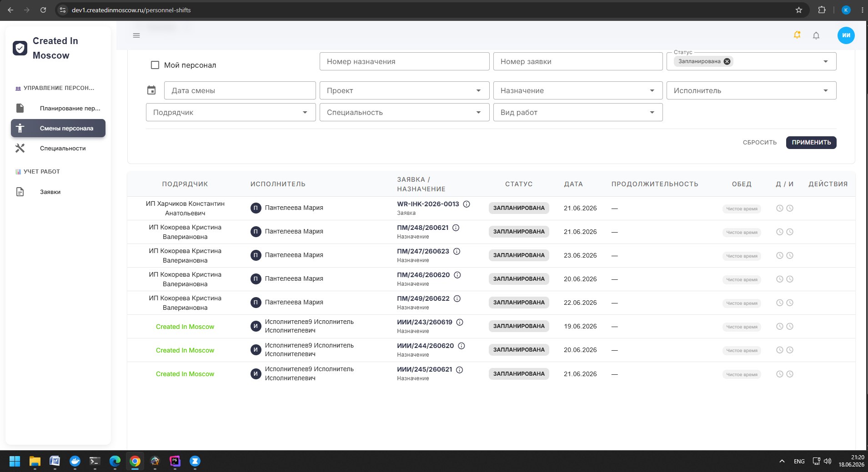Open the Назначение filter dropdown
The height and width of the screenshot is (472, 868).
pyautogui.click(x=578, y=90)
